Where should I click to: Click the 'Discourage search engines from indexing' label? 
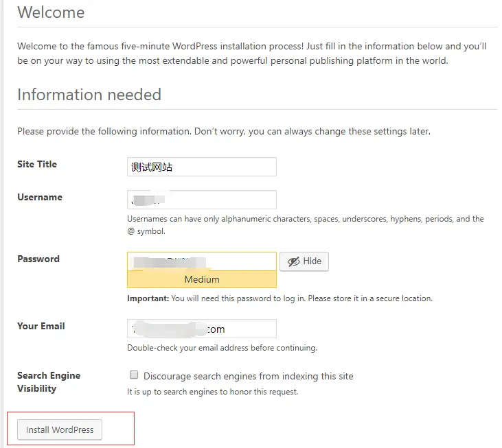point(249,376)
